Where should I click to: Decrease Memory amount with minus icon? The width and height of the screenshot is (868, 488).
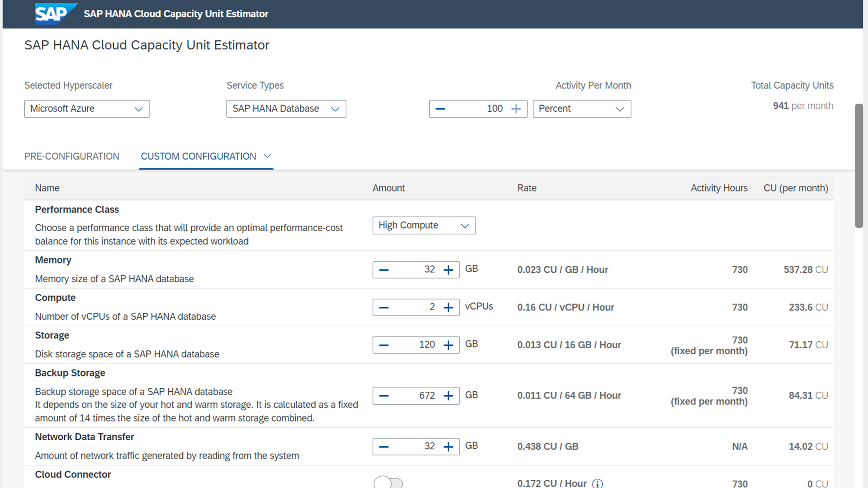click(384, 270)
